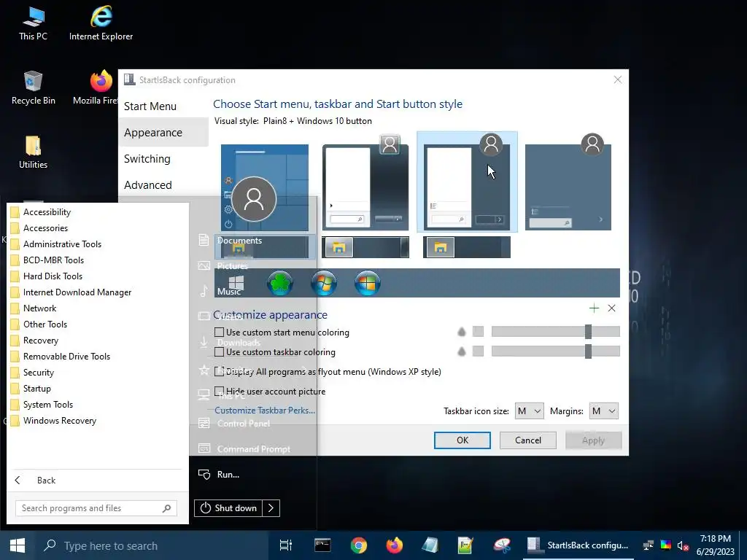The width and height of the screenshot is (747, 560).
Task: Click the Task View taskbar icon
Action: [x=286, y=545]
